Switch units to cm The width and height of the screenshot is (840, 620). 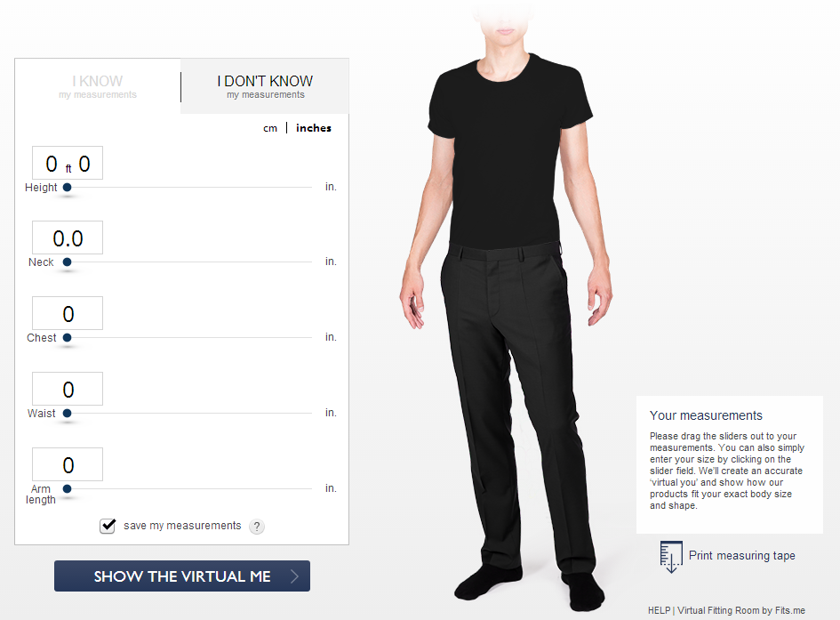click(270, 128)
